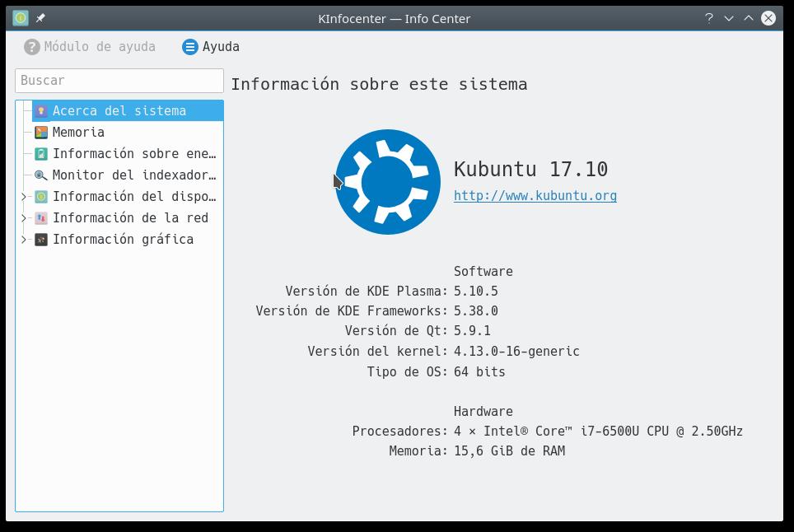
Task: Click the Intel Core i7-6500U processor value
Action: pyautogui.click(x=598, y=432)
